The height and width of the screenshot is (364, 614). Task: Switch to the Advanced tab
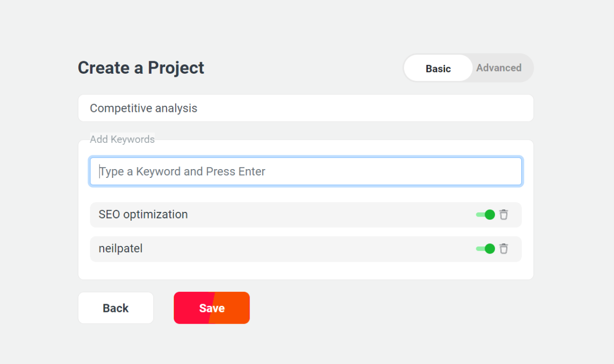(499, 68)
